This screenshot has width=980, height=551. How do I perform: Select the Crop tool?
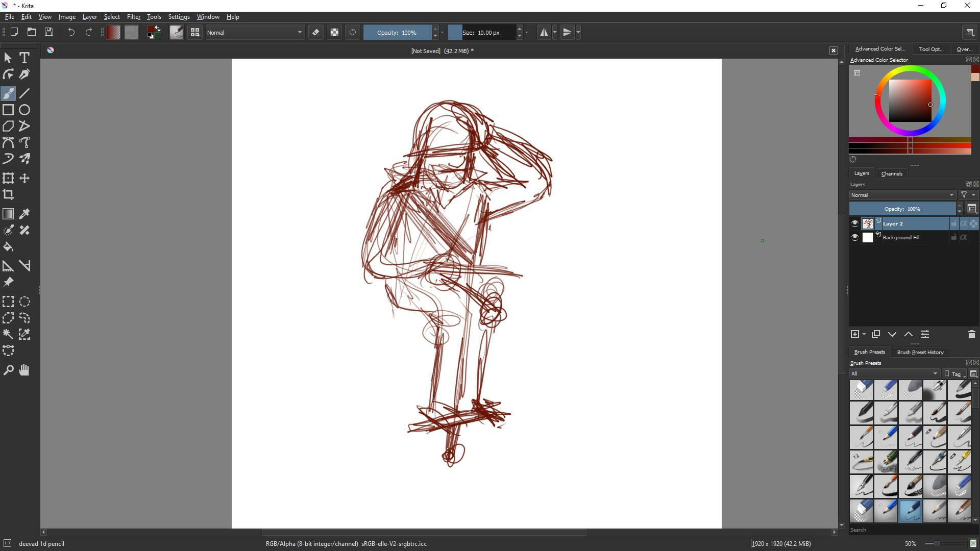(x=8, y=194)
